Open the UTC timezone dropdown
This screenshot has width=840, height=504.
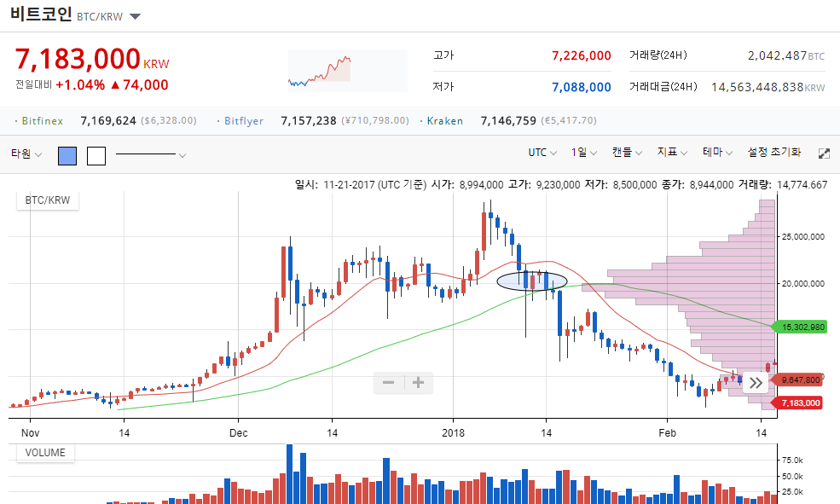542,153
